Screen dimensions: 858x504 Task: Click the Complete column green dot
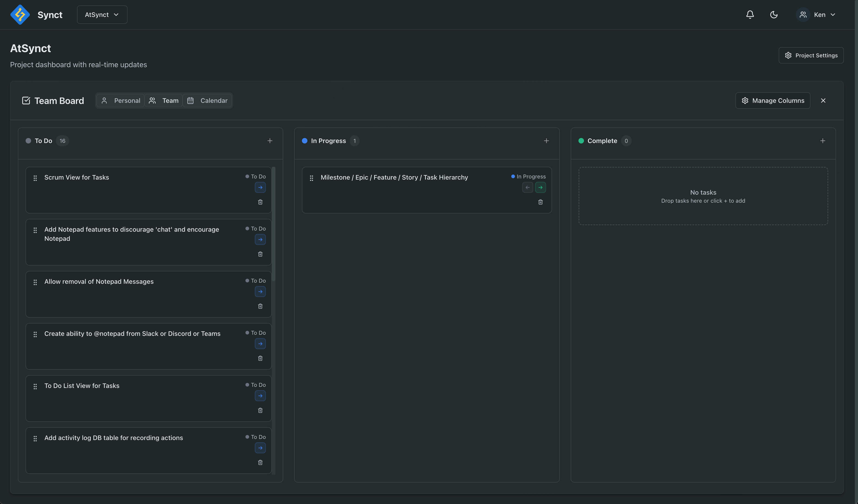(581, 141)
